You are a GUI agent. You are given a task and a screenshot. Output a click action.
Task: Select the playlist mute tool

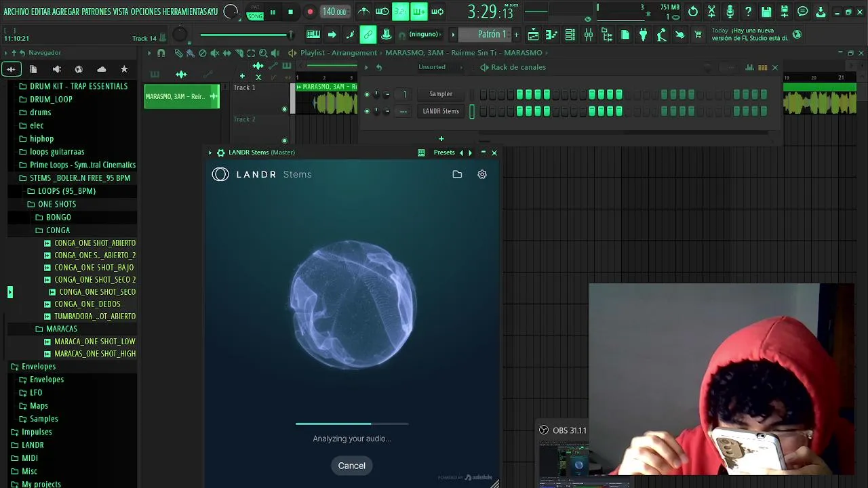[x=214, y=53]
